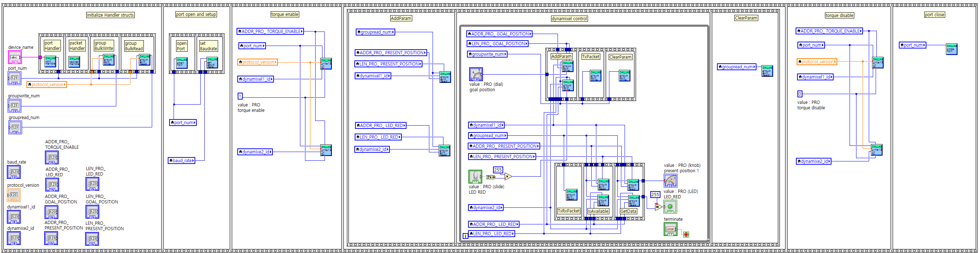980x253 pixels.
Task: Select the pink device_name string control terminal
Action: pos(15,57)
